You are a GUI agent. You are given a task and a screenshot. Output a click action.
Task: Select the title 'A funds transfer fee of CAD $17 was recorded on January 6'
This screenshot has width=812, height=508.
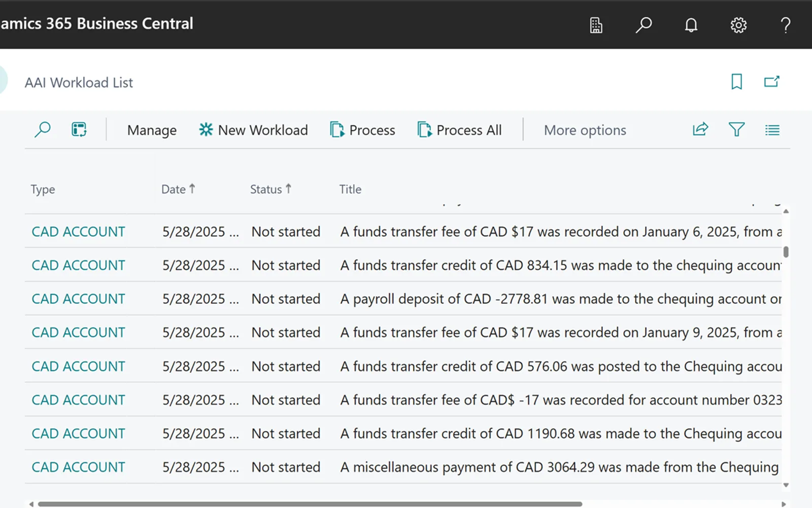[561, 232]
